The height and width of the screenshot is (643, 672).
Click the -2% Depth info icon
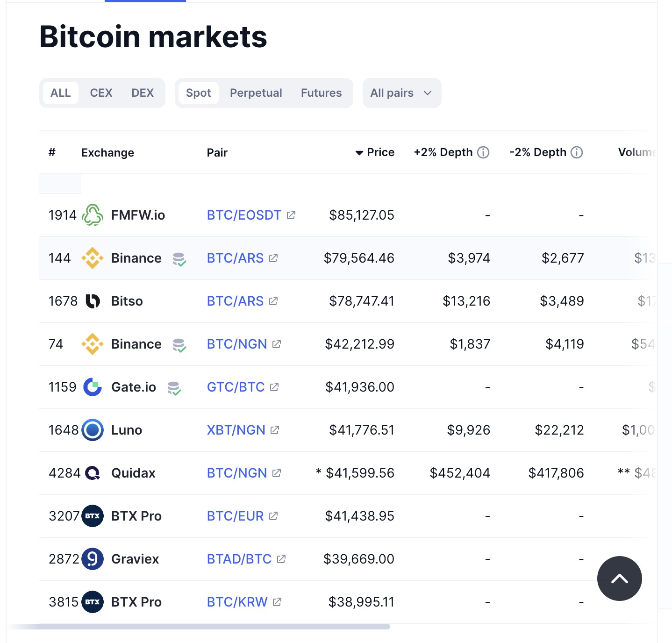point(577,152)
